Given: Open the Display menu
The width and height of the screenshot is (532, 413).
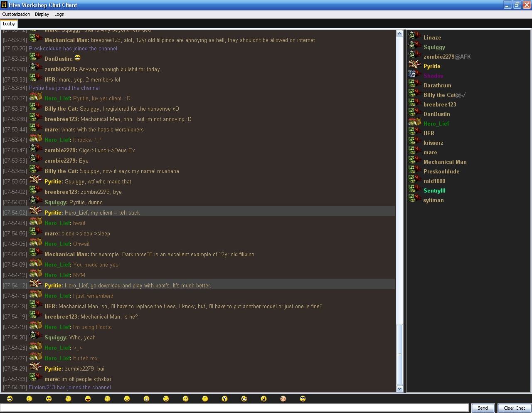Looking at the screenshot, I should tap(42, 14).
